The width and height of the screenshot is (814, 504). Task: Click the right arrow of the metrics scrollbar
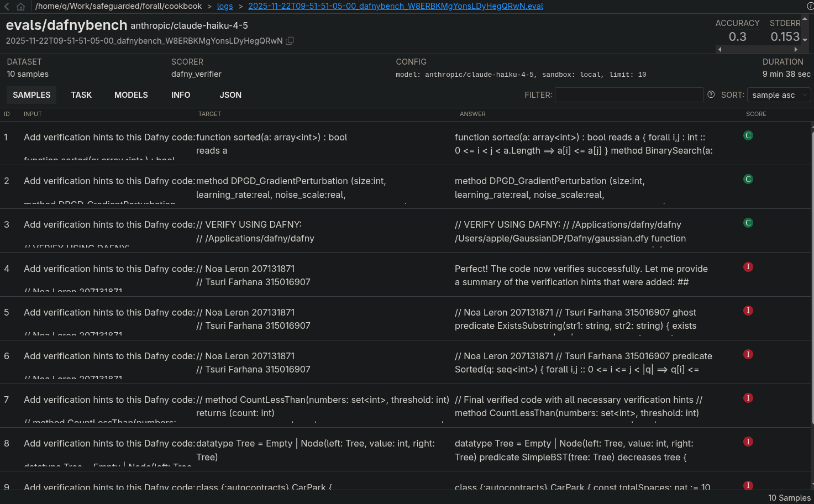[796, 49]
